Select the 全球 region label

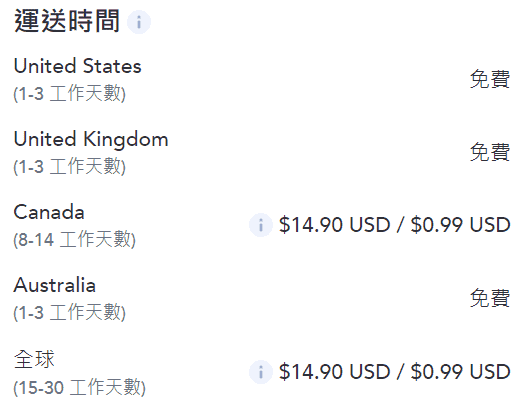point(34,359)
